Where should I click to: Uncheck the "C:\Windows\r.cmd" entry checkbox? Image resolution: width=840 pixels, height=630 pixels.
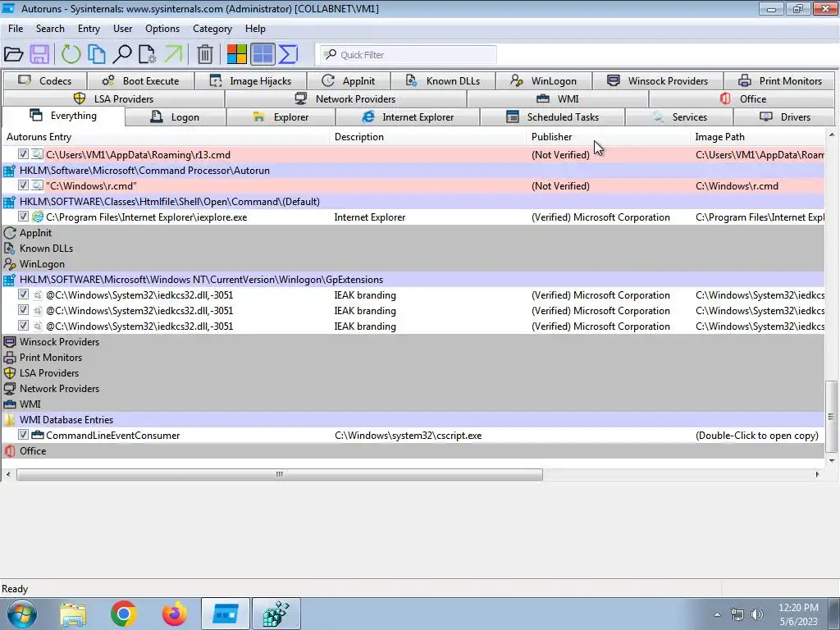[x=23, y=185]
